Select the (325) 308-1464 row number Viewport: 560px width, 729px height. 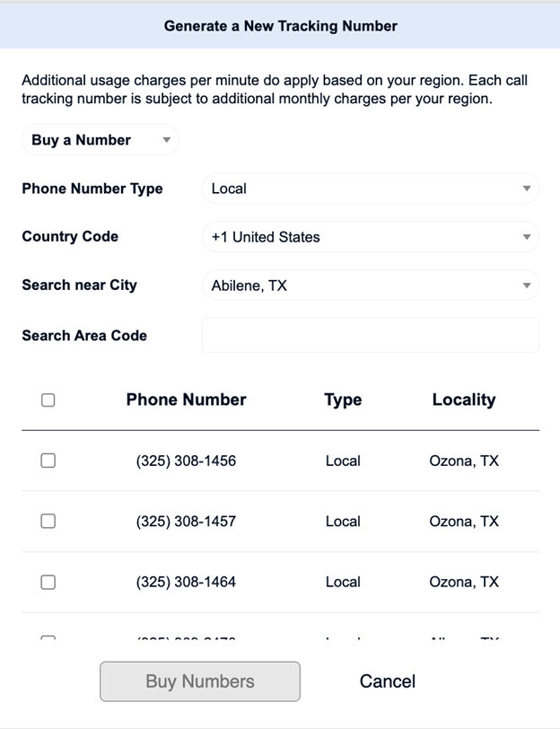click(186, 582)
